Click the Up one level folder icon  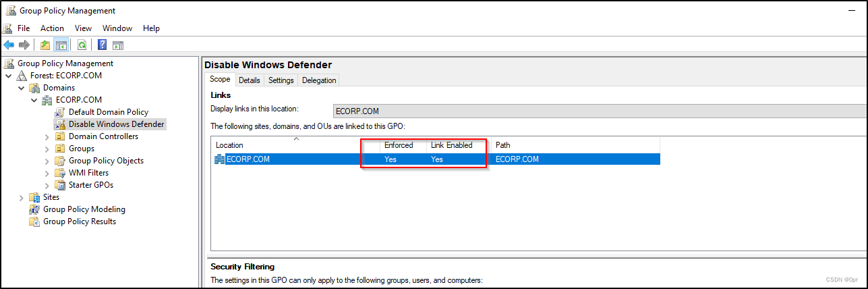pyautogui.click(x=45, y=45)
